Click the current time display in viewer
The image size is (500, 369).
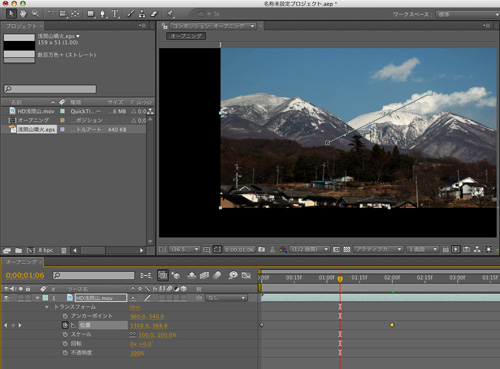pyautogui.click(x=239, y=249)
